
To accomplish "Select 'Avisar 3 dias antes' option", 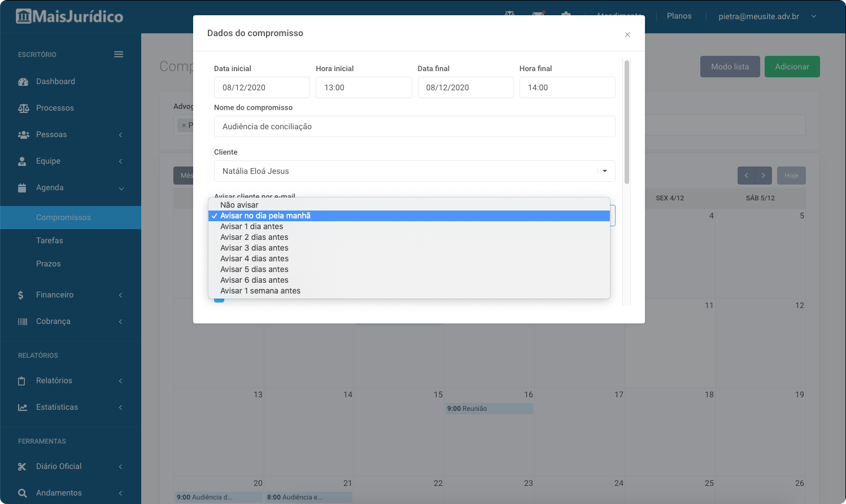I will click(254, 248).
